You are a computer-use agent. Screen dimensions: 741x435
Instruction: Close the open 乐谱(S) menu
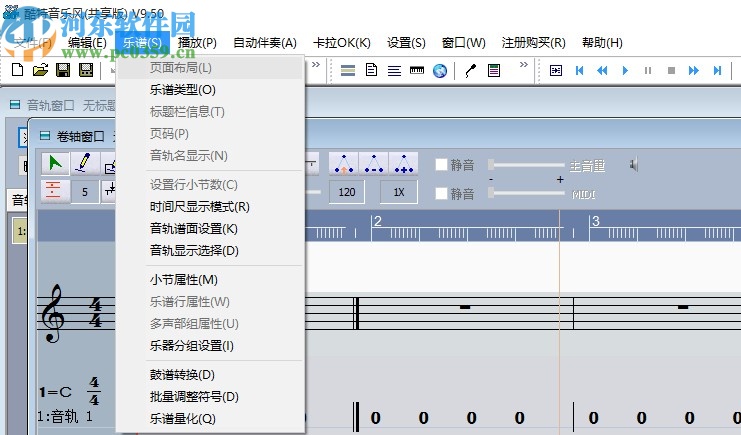[142, 43]
